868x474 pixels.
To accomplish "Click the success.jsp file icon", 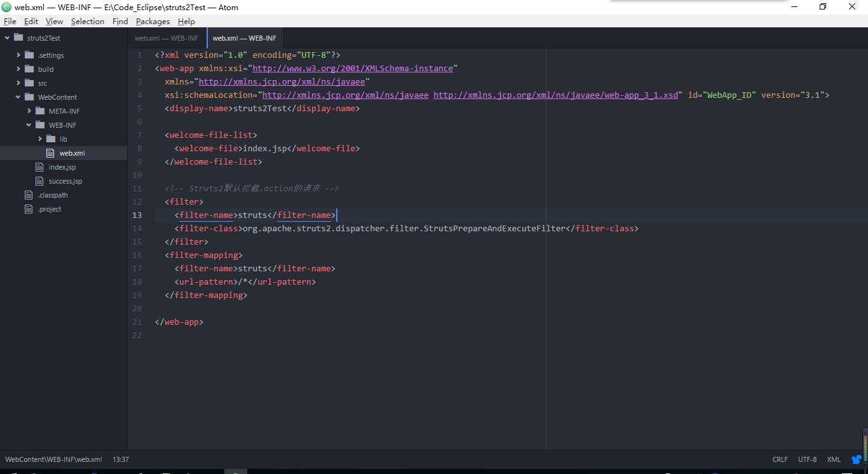I will (x=39, y=180).
